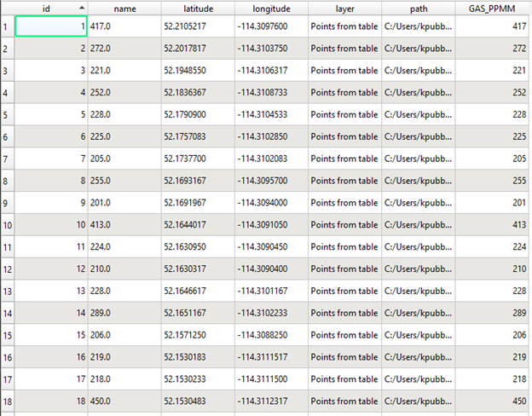The width and height of the screenshot is (532, 416).
Task: Click name cell 221.0
Action: [124, 70]
